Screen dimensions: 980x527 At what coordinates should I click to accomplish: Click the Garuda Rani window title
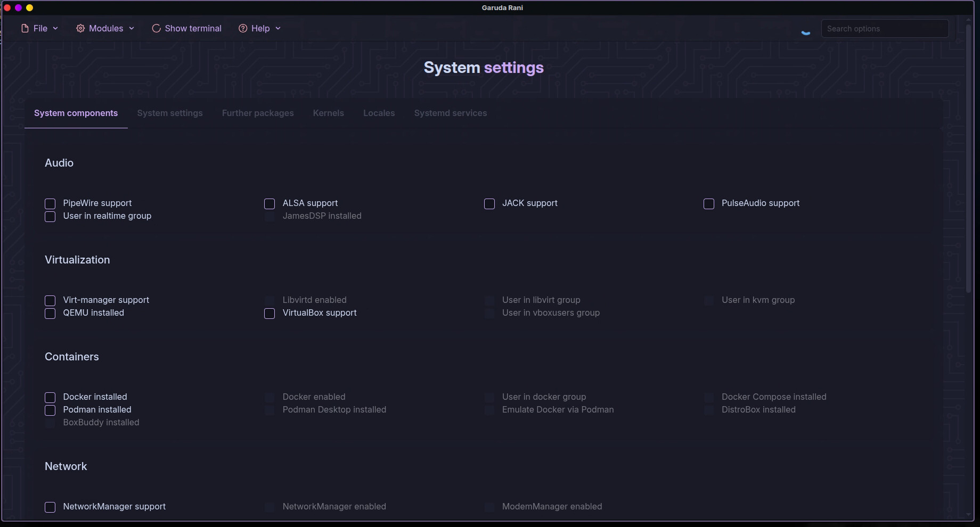coord(502,7)
